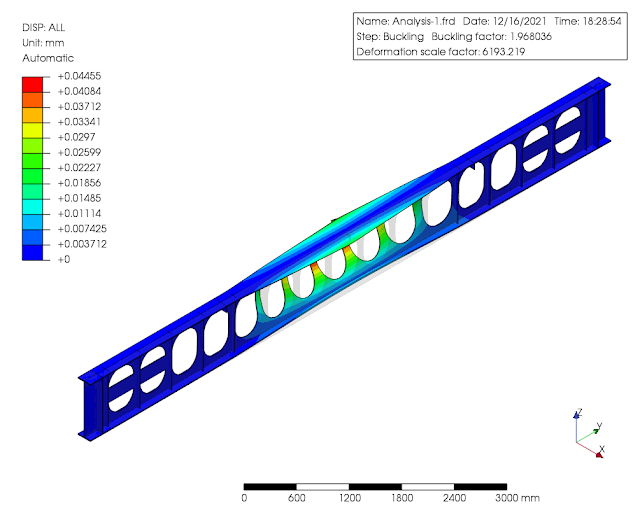Viewport: 640px width, 506px height.
Task: Click the 'Unit: mm' label
Action: 43,43
